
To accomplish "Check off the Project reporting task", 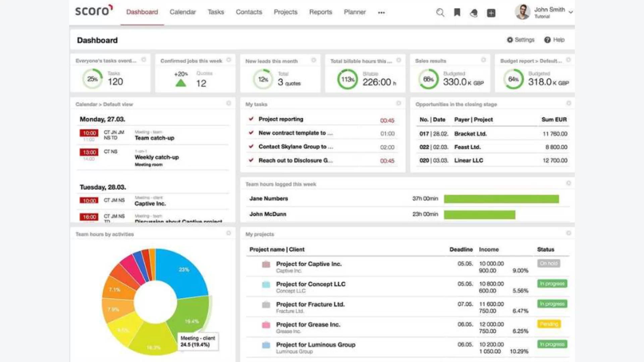I will point(251,119).
